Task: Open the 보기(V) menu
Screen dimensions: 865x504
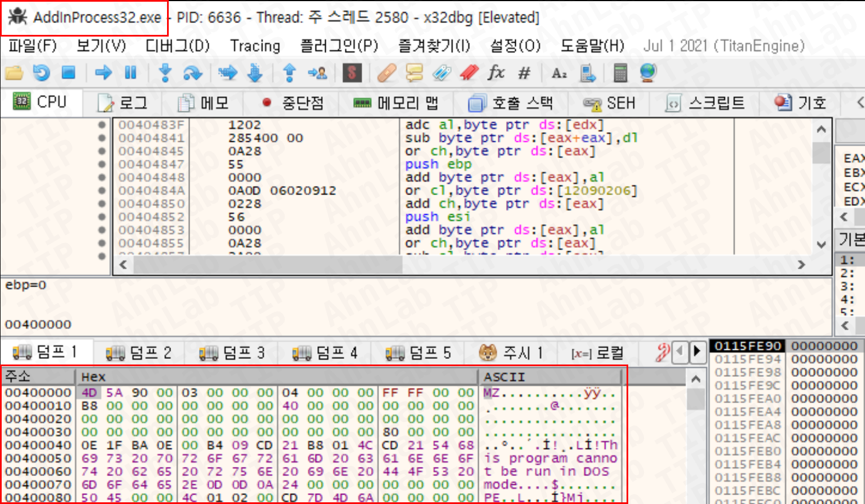Action: click(x=101, y=46)
